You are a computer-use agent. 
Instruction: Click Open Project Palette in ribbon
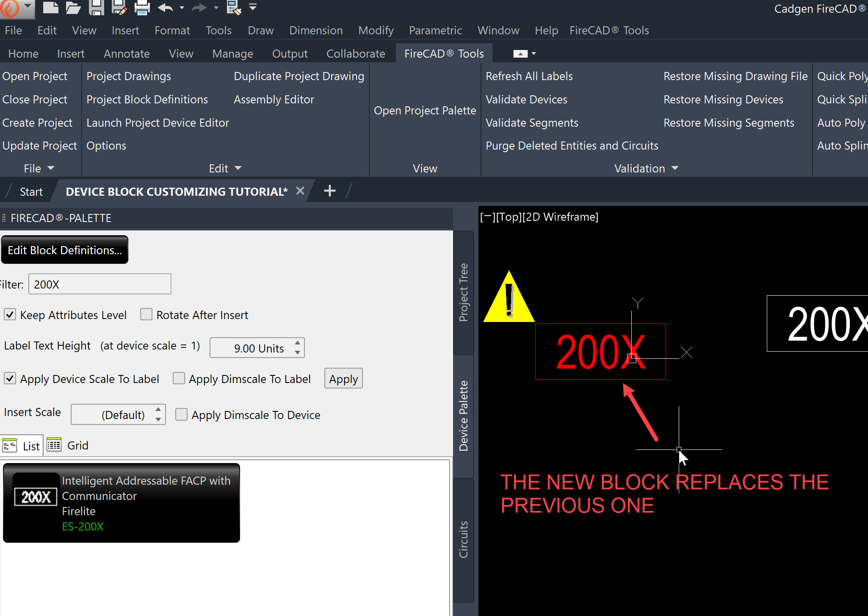point(425,111)
